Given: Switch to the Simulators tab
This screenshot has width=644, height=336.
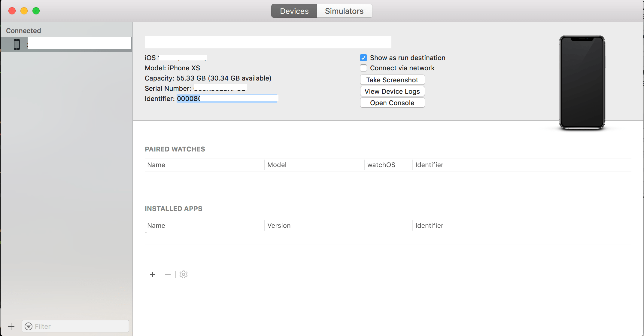Looking at the screenshot, I should click(x=345, y=11).
